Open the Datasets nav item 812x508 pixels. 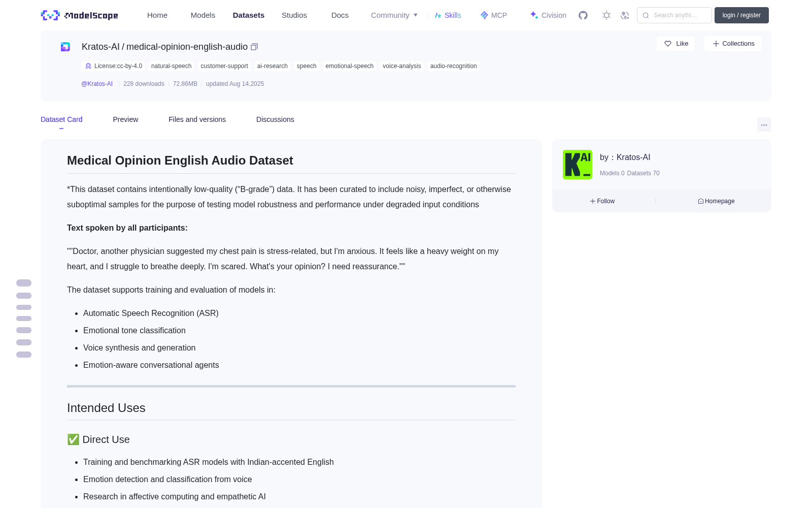249,15
